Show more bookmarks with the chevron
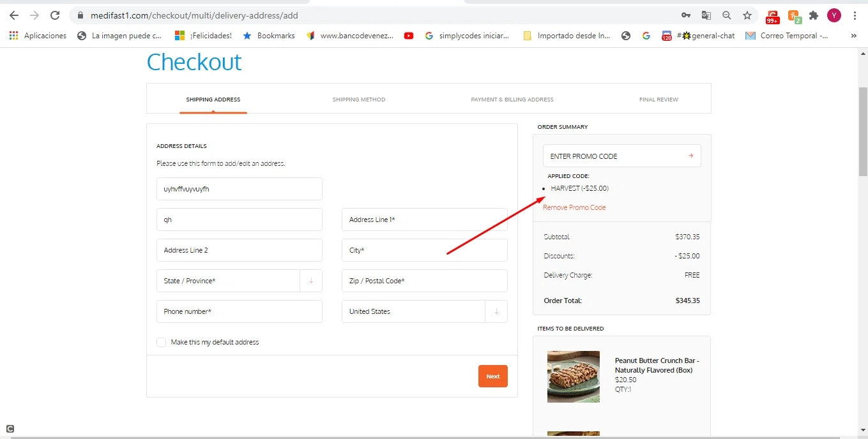 (x=854, y=36)
